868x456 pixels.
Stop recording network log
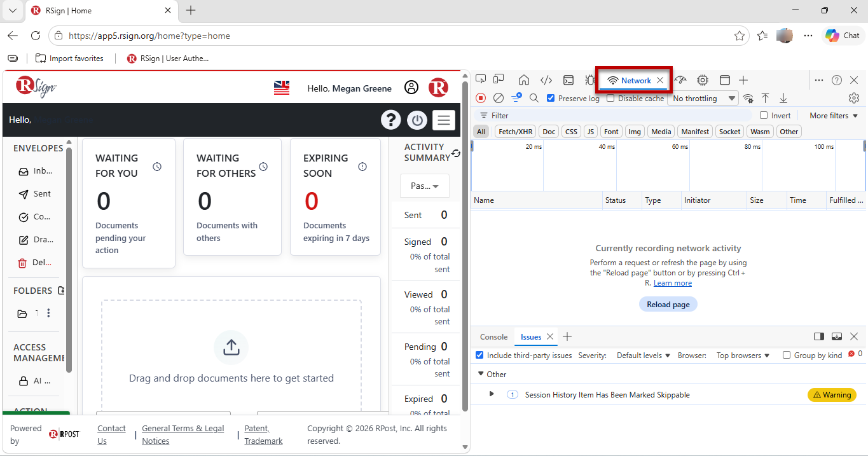tap(481, 98)
